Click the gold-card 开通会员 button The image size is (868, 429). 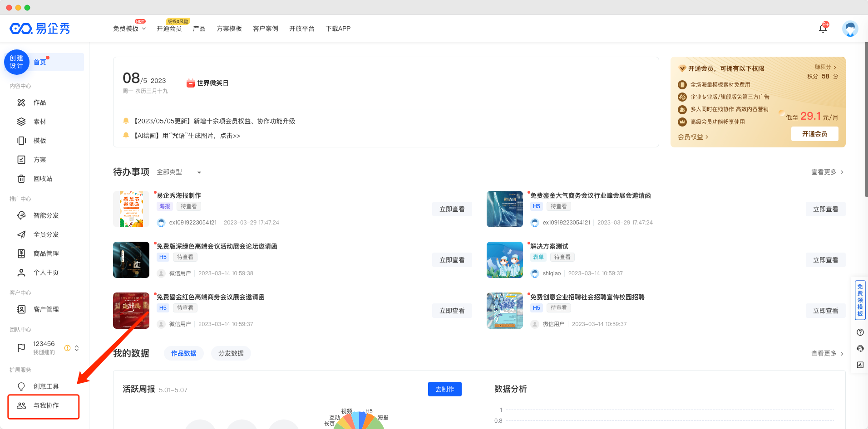[815, 134]
